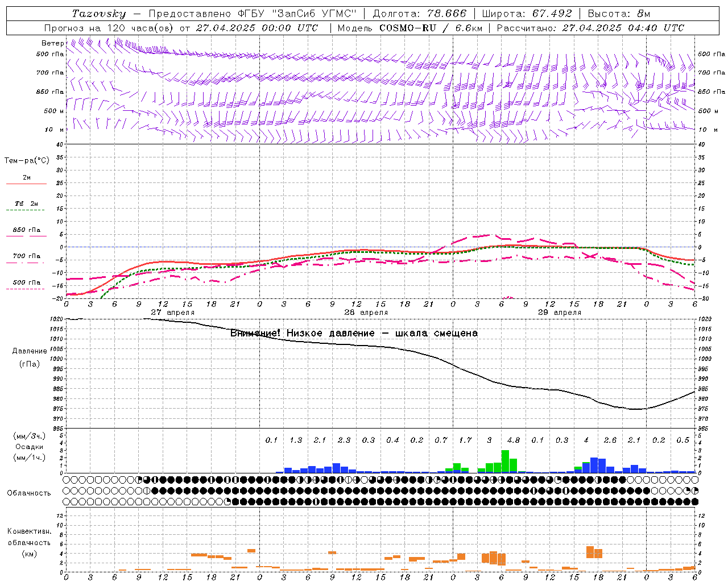The image size is (728, 582).
Task: Click the 3-hour precipitation value "1.7"
Action: point(465,440)
